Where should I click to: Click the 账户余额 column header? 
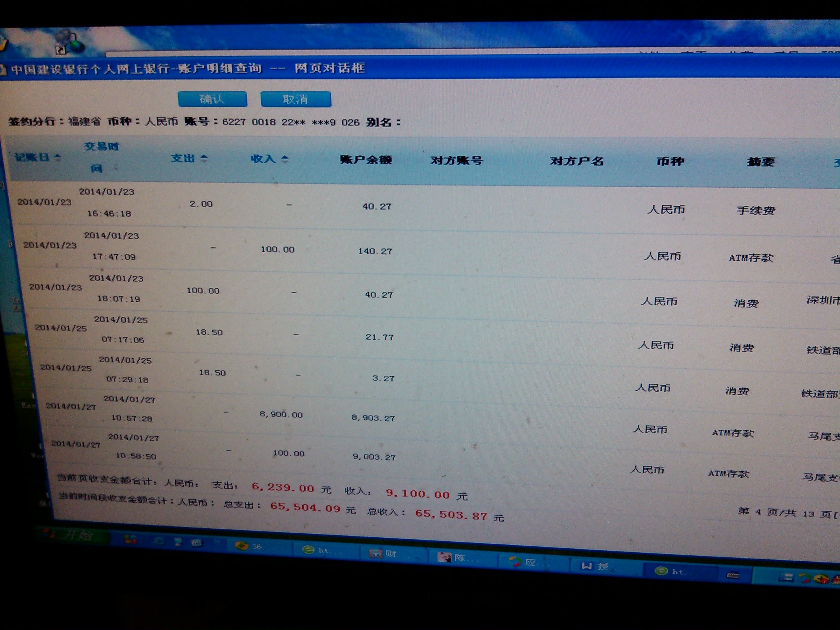tap(366, 160)
